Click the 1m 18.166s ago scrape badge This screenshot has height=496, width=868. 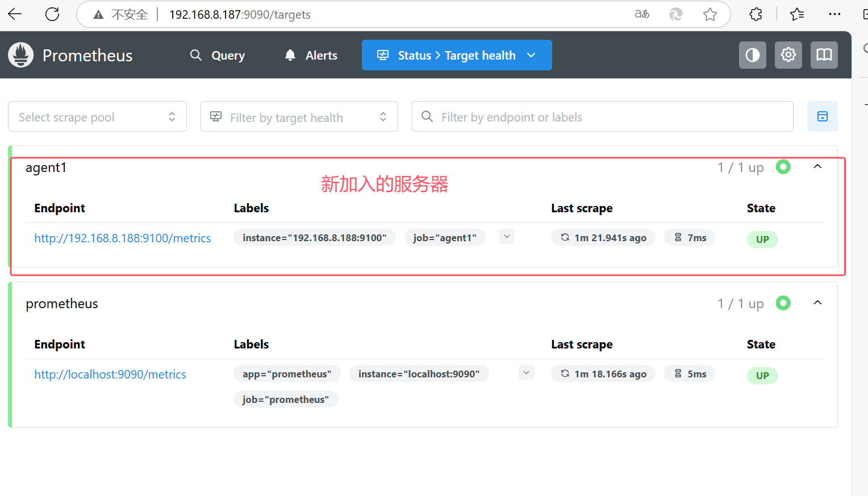(603, 374)
